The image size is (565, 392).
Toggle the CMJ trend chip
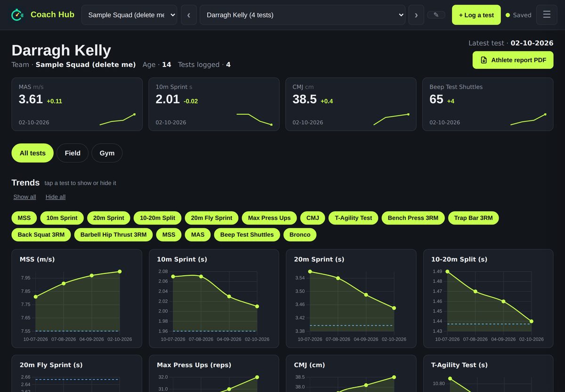[x=313, y=218]
